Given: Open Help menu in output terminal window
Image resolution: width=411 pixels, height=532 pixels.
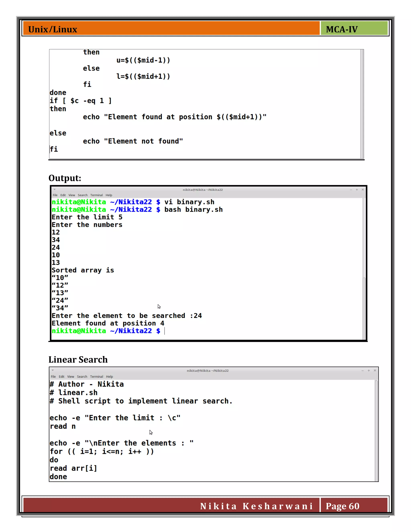Looking at the screenshot, I should 109,195.
